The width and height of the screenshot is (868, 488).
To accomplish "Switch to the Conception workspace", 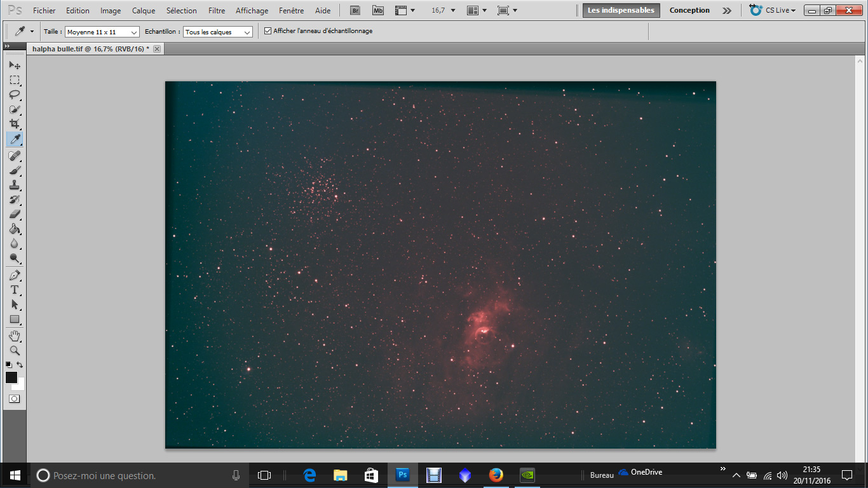I will point(689,10).
